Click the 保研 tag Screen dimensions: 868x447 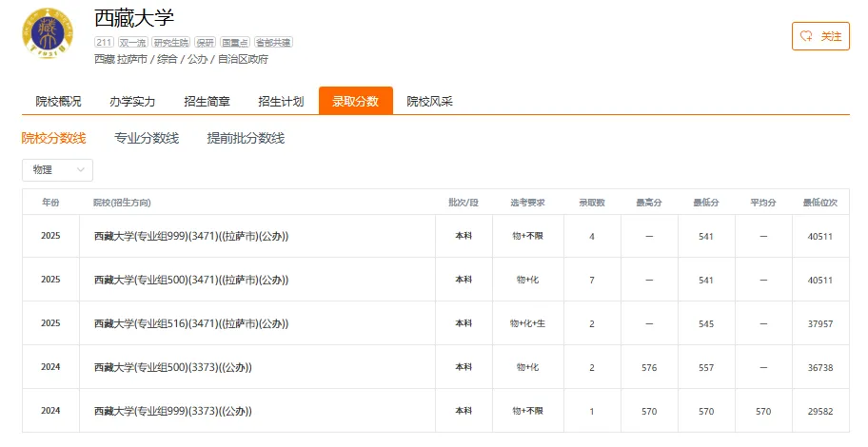[x=205, y=43]
